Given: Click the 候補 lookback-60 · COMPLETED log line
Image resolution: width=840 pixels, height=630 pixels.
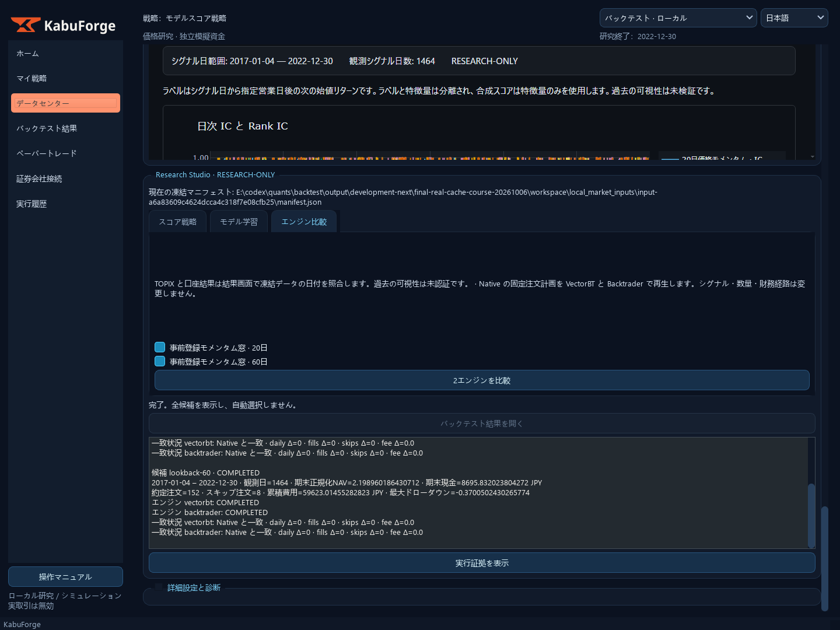Looking at the screenshot, I should (x=206, y=473).
